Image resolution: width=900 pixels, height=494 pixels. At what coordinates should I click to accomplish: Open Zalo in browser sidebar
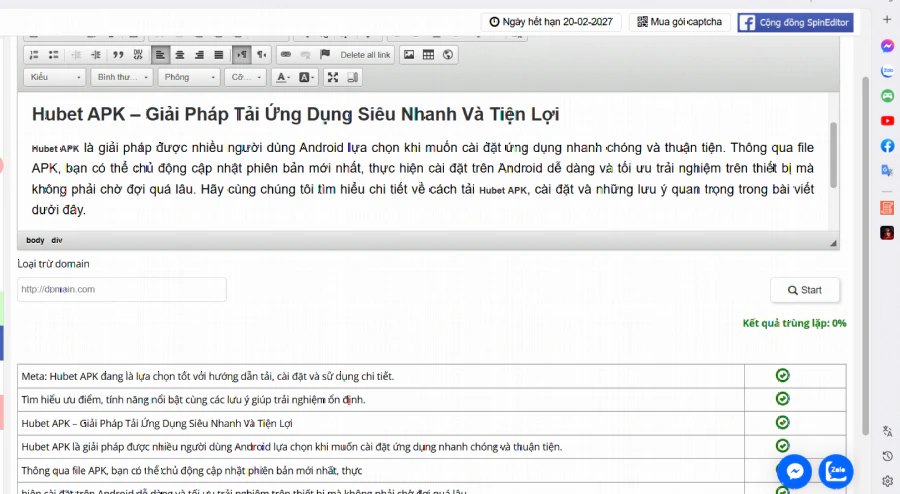pyautogui.click(x=887, y=71)
